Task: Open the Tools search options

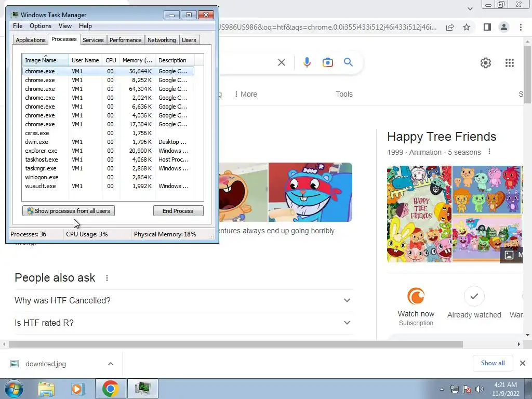Action: [x=344, y=95]
